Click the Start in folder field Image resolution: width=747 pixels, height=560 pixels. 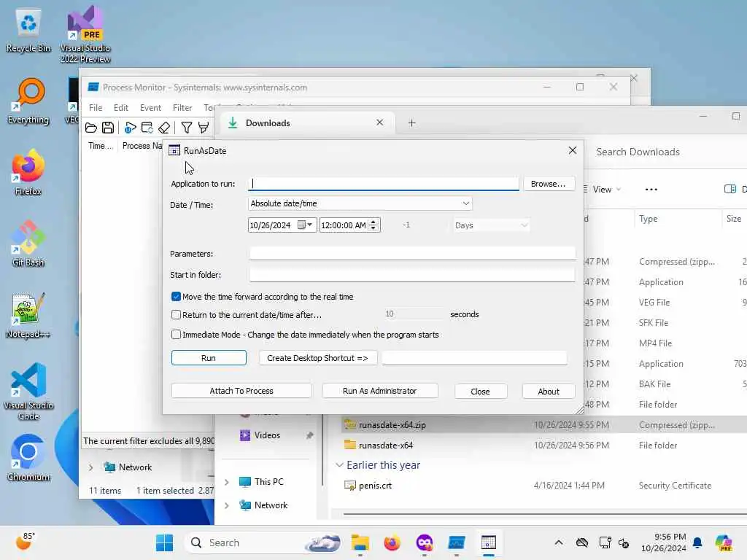click(413, 275)
